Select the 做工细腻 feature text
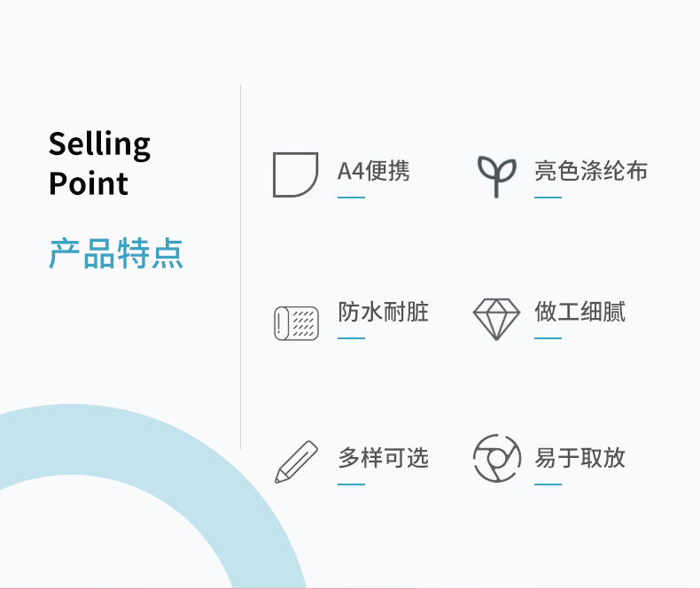This screenshot has height=589, width=700. coord(579,312)
